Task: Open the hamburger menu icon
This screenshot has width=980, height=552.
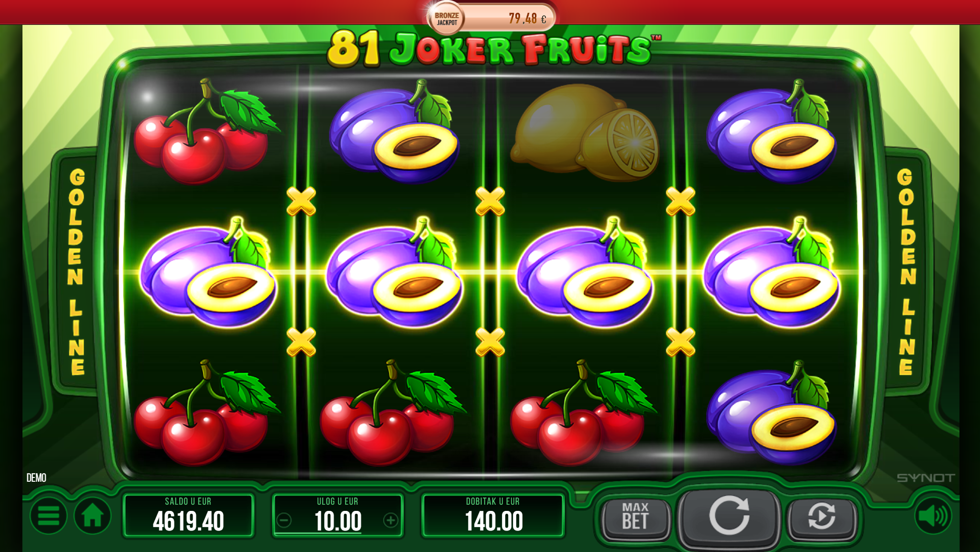Action: pos(48,516)
